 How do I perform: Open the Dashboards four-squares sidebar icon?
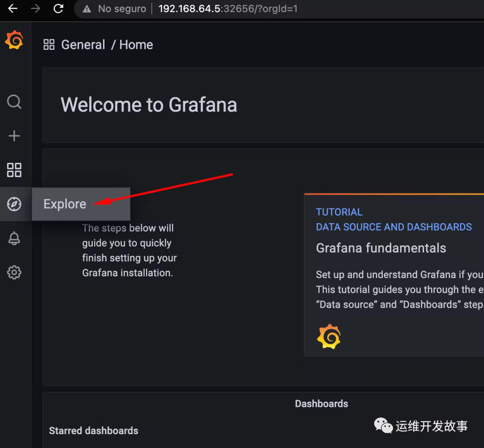[14, 170]
